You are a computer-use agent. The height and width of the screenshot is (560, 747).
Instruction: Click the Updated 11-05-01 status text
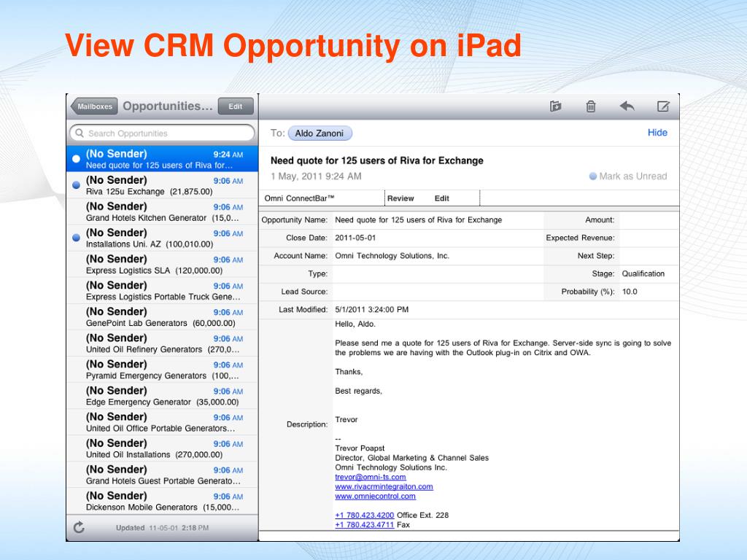pos(163,528)
